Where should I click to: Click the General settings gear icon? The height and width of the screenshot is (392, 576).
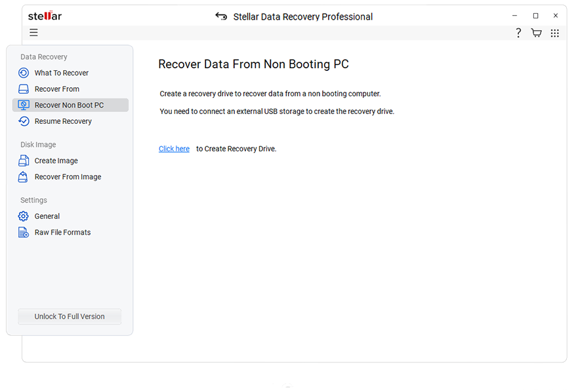[24, 216]
